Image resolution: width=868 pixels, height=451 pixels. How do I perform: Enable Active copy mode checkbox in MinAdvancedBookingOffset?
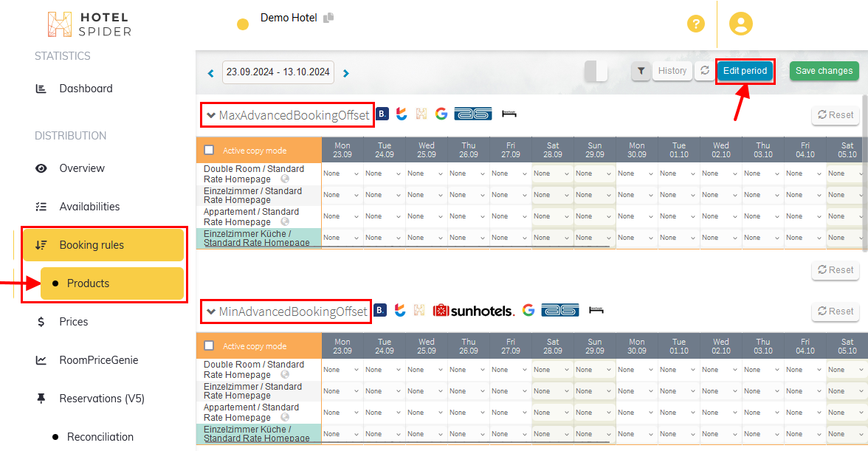209,345
